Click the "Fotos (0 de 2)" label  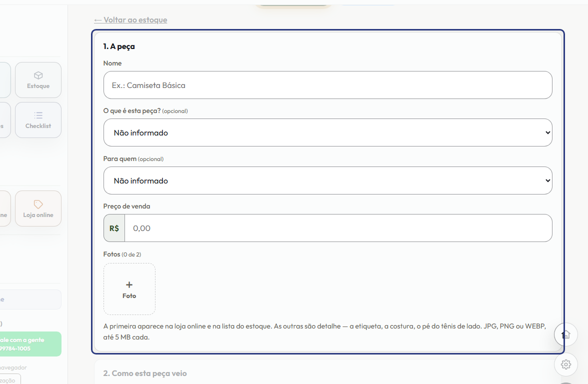tap(122, 254)
